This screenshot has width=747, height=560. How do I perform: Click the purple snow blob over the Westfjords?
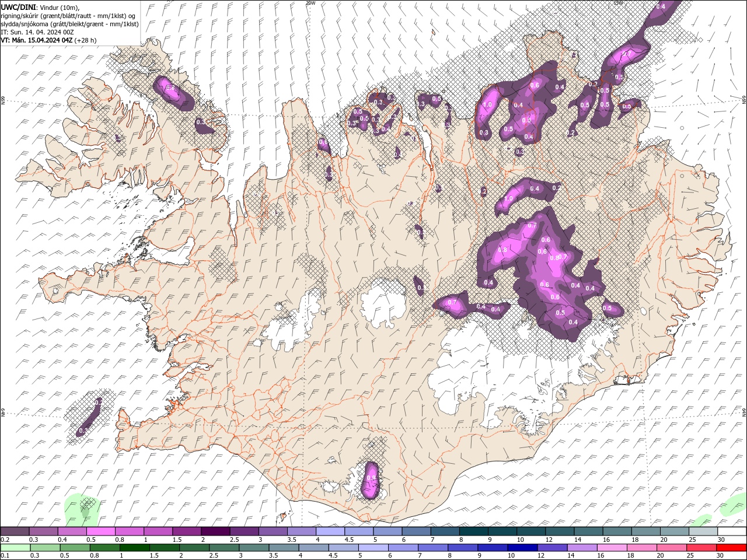click(x=173, y=93)
